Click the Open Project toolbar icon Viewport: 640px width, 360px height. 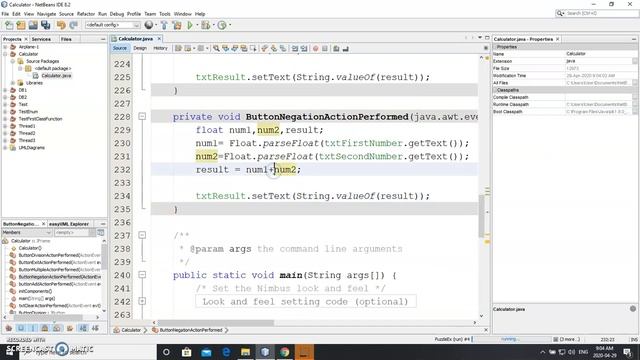[x=33, y=25]
